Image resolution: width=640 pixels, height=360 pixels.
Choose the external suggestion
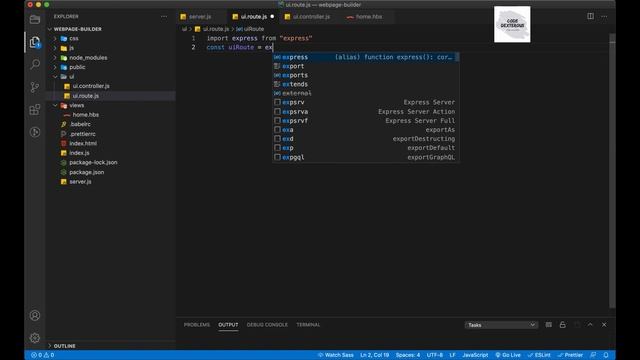coord(366,93)
